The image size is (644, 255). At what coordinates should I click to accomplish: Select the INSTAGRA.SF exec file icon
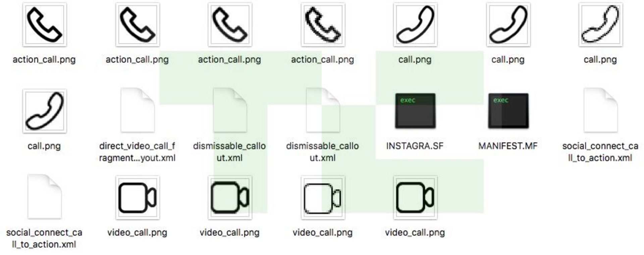[x=415, y=111]
